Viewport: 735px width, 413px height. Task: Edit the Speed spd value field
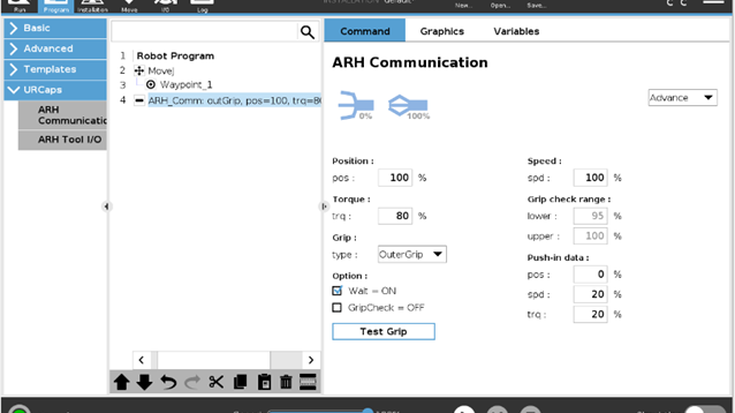pyautogui.click(x=590, y=178)
